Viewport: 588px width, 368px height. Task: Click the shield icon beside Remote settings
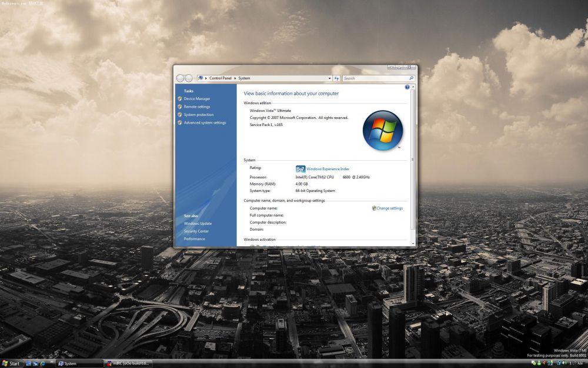click(179, 107)
